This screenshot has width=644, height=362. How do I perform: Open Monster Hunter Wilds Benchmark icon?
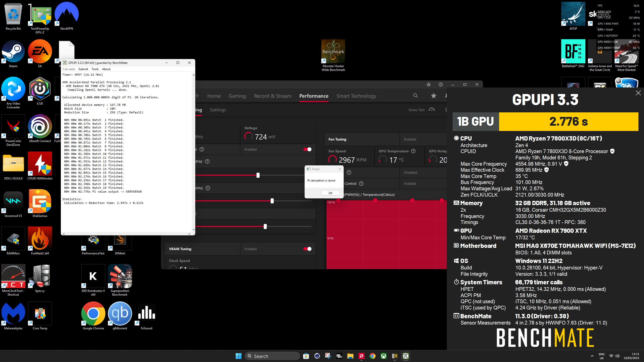[333, 55]
